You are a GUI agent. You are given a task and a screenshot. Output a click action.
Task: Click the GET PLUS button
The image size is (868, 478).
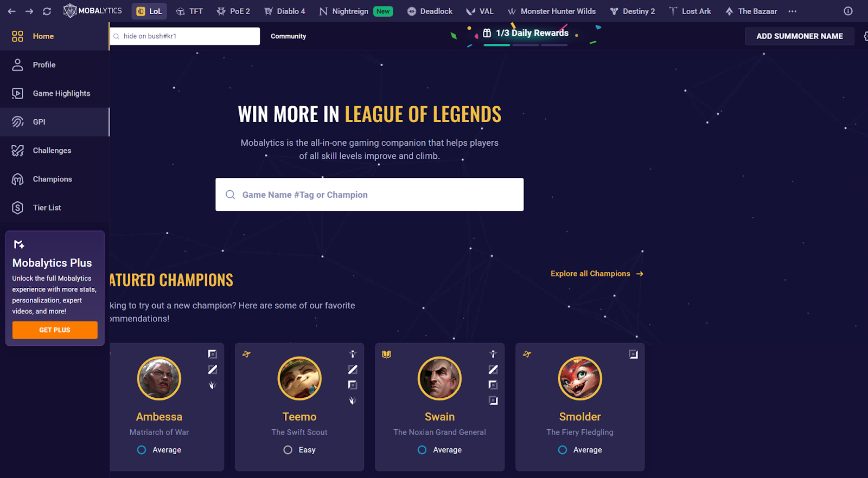click(x=55, y=330)
